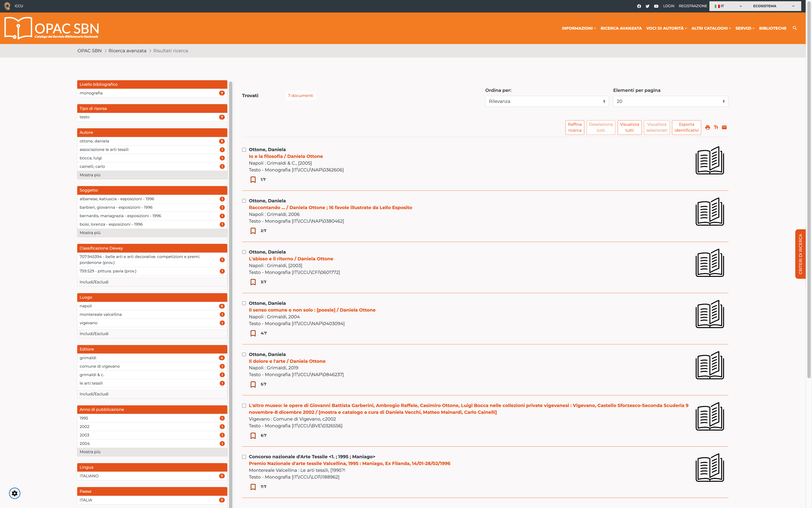
Task: Open the Twitter social icon
Action: pyautogui.click(x=647, y=6)
